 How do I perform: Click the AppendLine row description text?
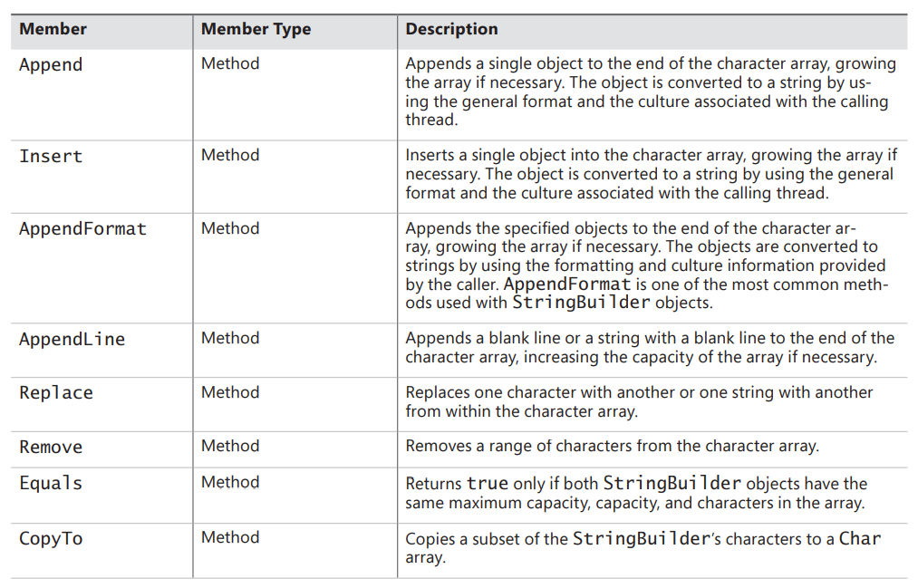(x=649, y=347)
